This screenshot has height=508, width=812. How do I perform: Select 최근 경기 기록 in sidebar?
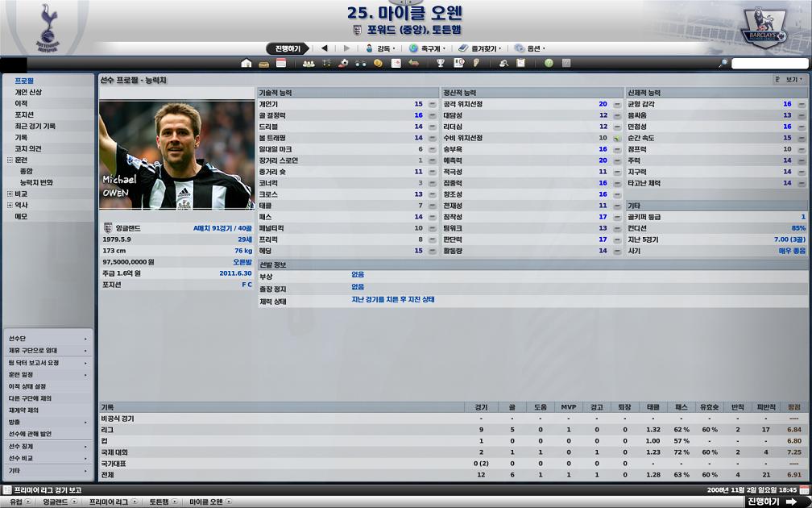tap(35, 126)
